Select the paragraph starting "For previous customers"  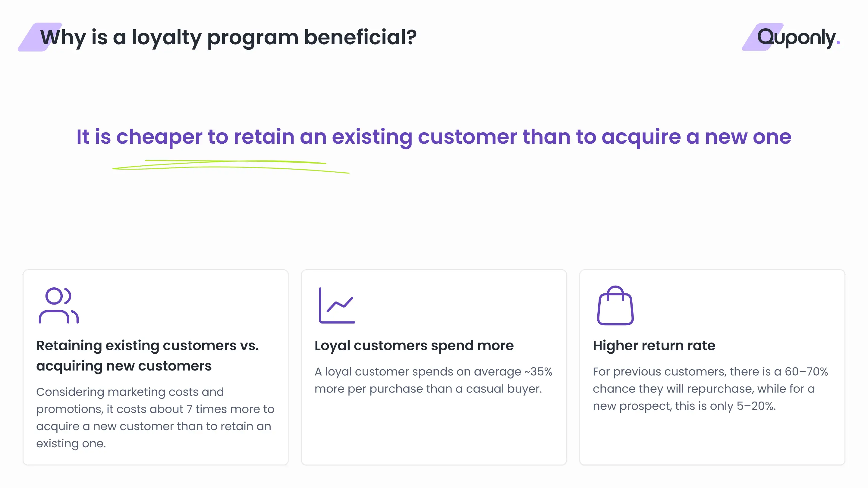tap(710, 389)
